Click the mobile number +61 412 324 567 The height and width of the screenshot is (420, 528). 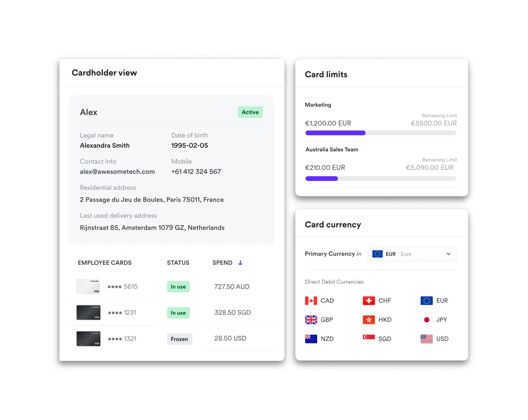coord(196,172)
